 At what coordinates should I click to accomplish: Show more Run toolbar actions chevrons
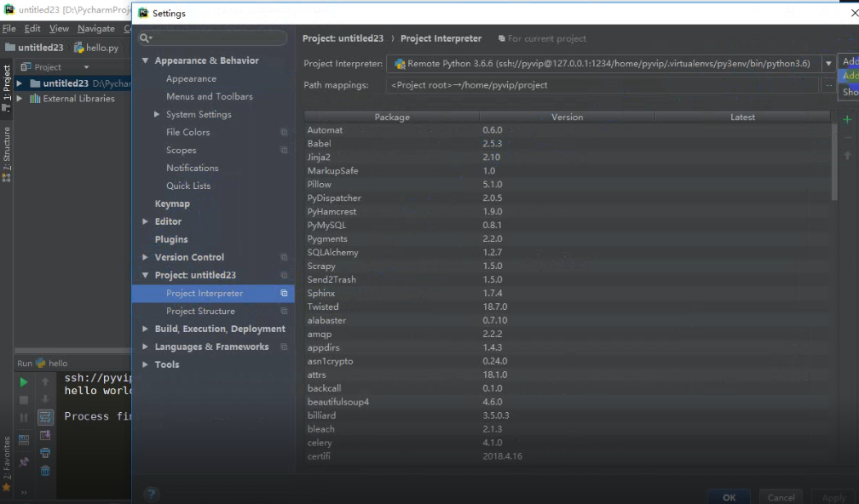(24, 493)
